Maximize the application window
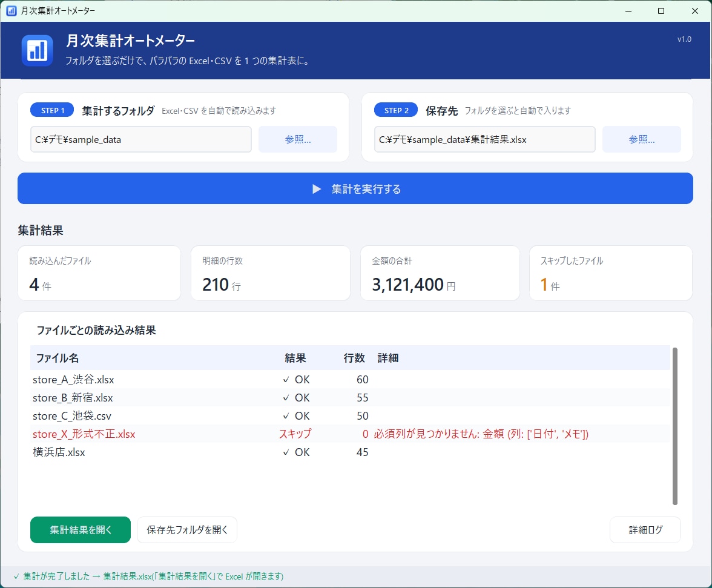 pos(661,11)
